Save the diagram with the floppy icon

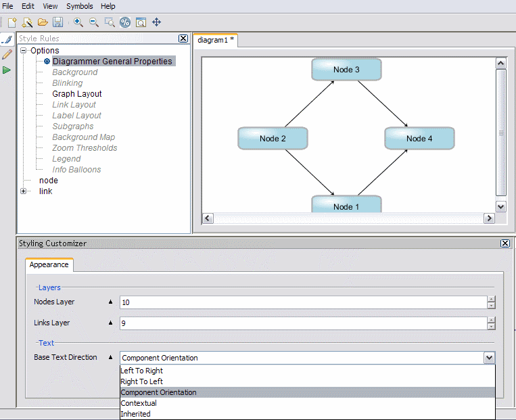pyautogui.click(x=58, y=22)
